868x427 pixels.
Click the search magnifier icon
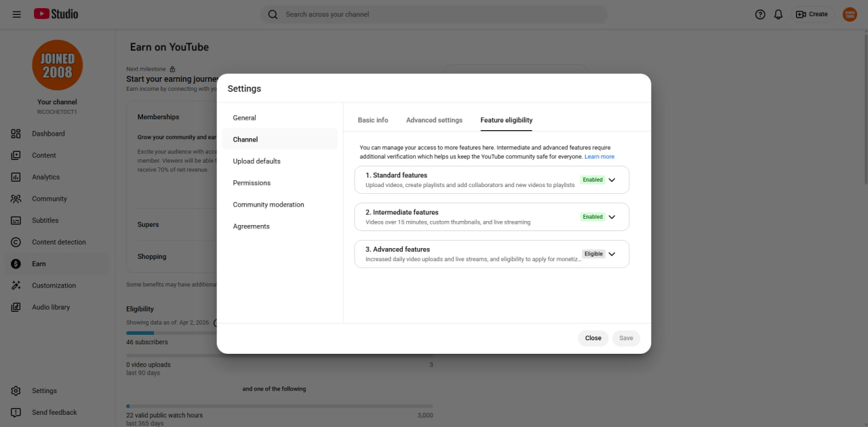(x=273, y=14)
